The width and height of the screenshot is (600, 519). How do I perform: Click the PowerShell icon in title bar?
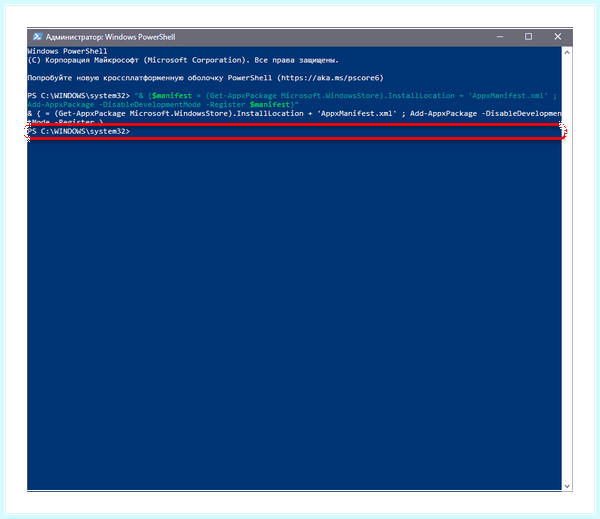pos(37,37)
